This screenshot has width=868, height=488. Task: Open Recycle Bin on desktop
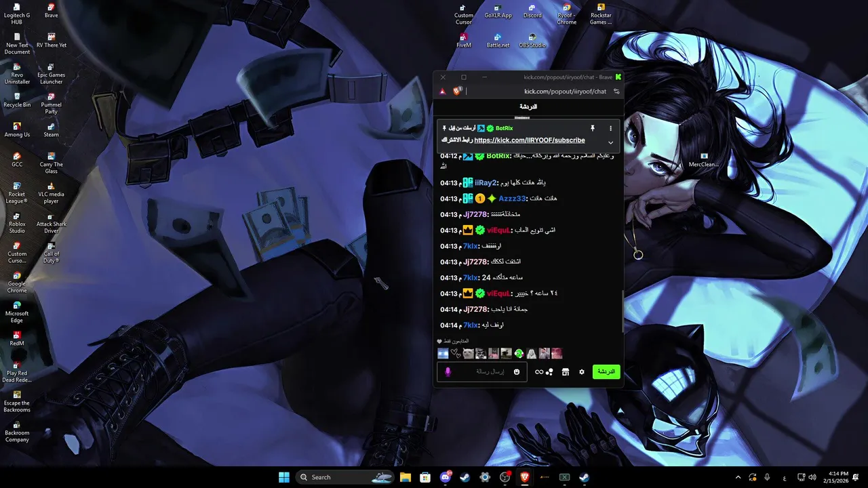coord(16,100)
